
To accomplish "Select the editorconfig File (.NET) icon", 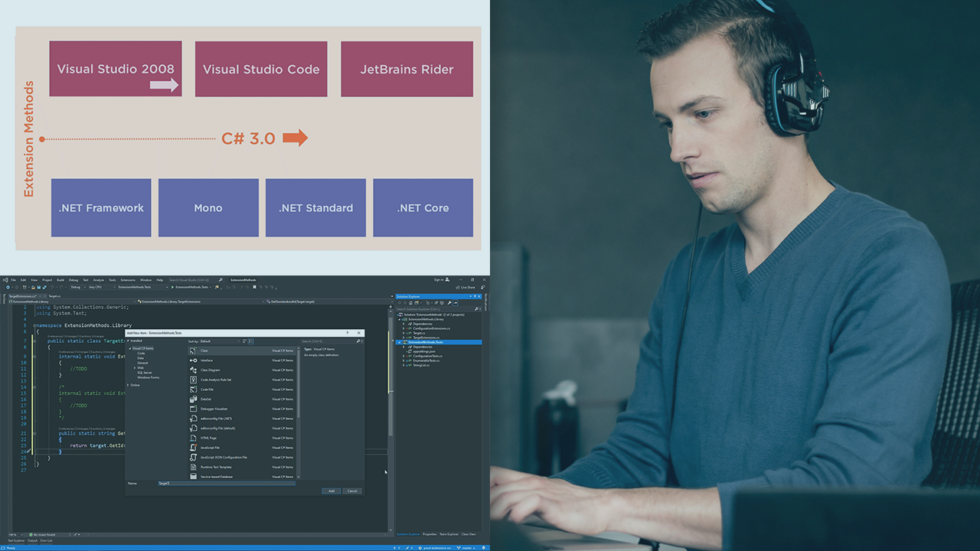I will point(193,419).
